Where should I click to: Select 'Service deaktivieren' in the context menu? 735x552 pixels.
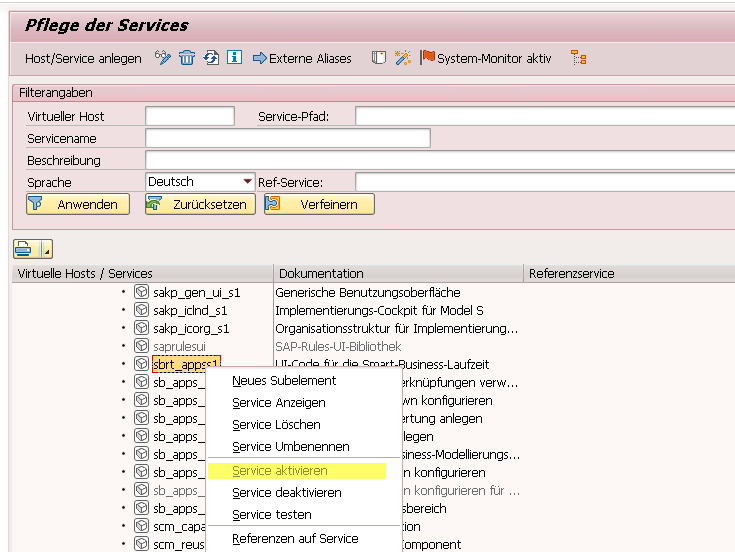(x=286, y=493)
